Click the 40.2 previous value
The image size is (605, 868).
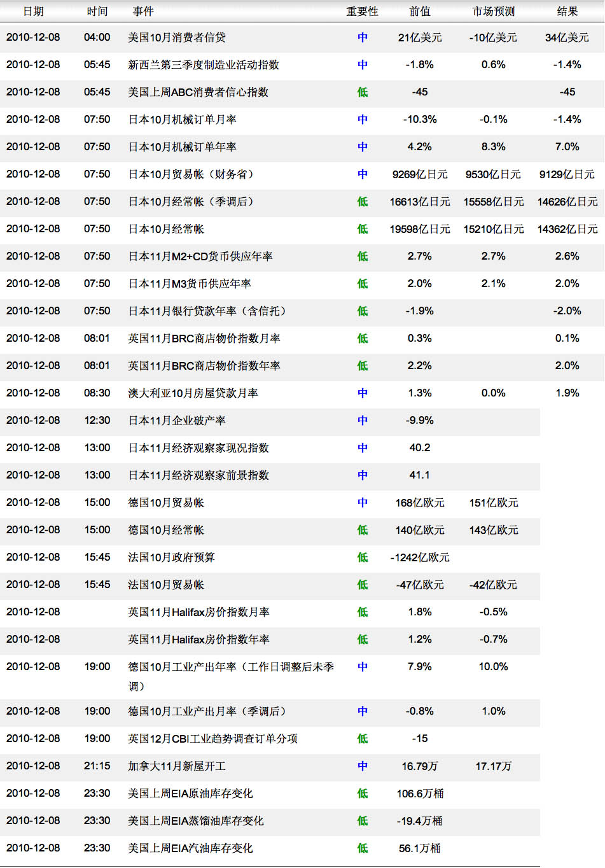(420, 448)
